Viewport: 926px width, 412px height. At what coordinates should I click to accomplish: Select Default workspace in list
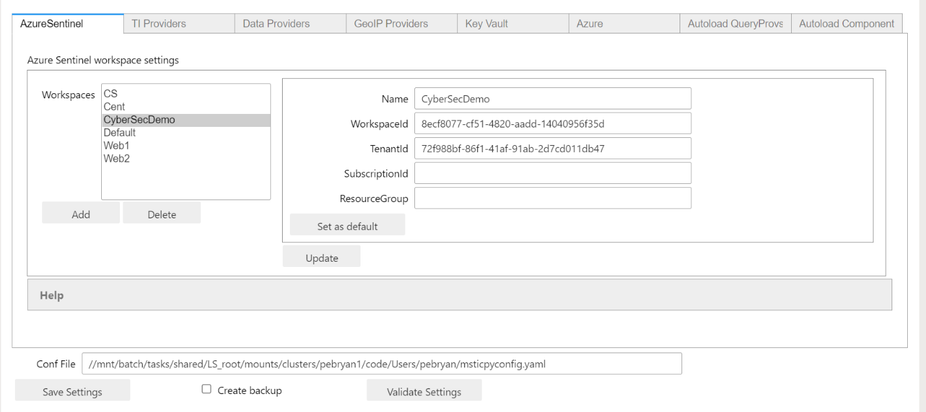pyautogui.click(x=186, y=133)
